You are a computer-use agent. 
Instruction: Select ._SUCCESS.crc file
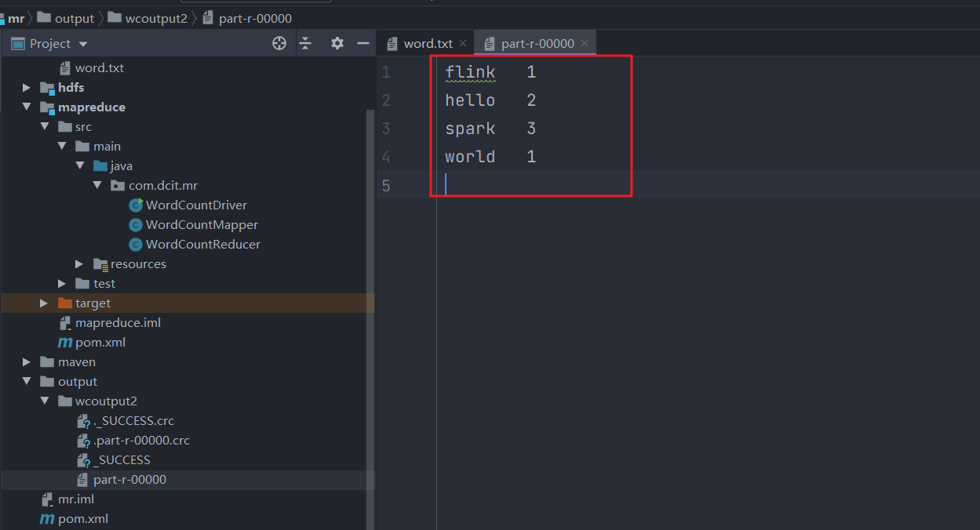tap(133, 421)
